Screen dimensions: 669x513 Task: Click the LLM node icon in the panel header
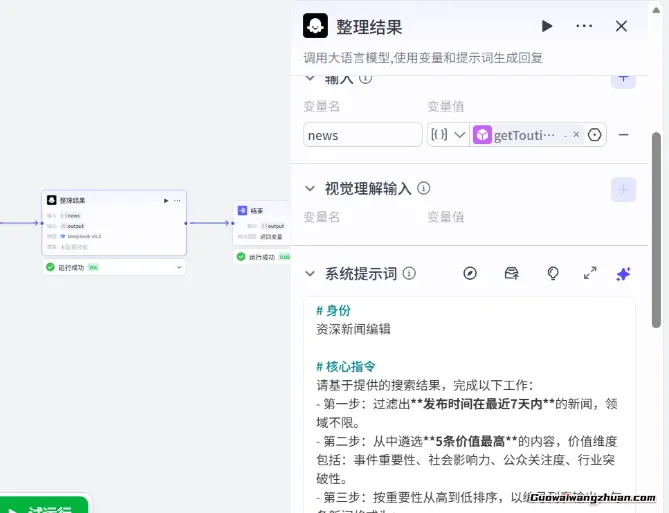pyautogui.click(x=315, y=26)
